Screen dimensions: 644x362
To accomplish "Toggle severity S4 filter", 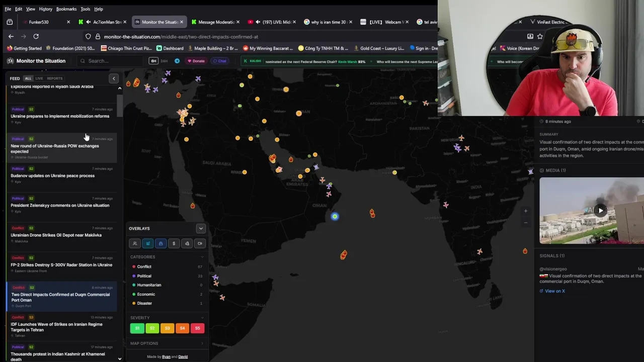I will 182,328.
